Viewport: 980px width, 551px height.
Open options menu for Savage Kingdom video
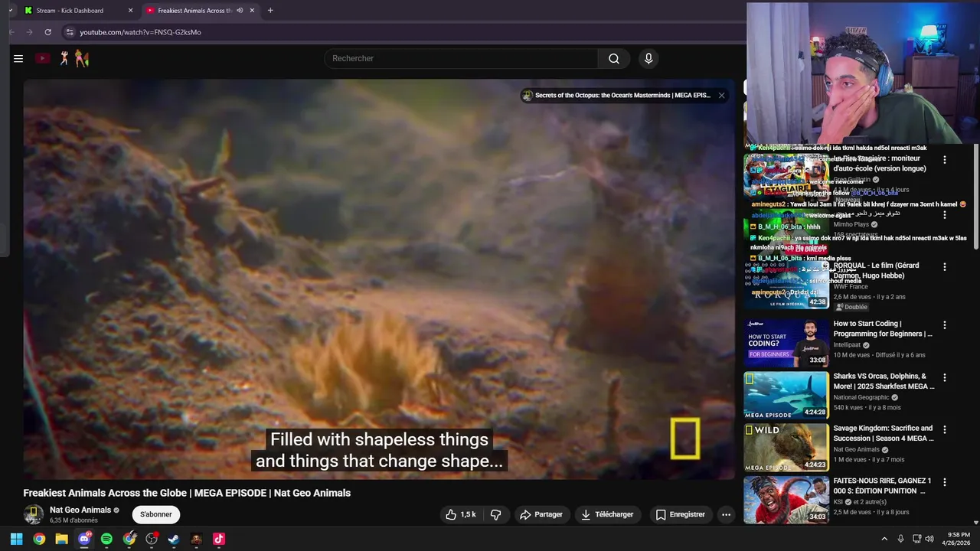[x=944, y=430]
